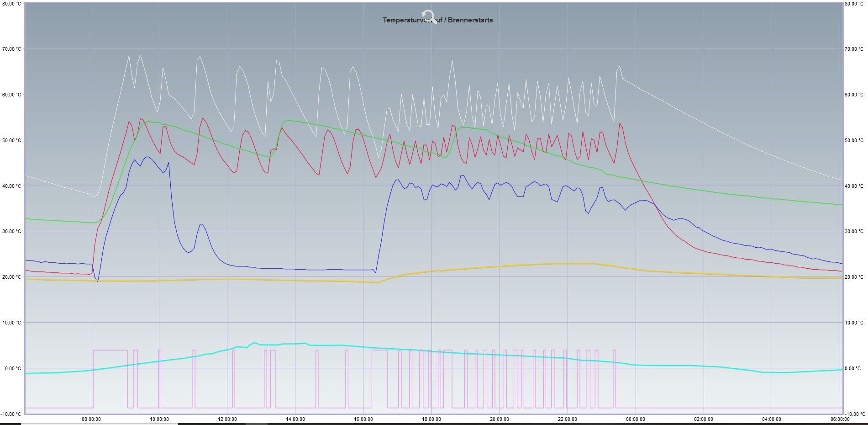The image size is (868, 425).
Task: Click the 80.00 °C label on right axis
Action: point(854,4)
